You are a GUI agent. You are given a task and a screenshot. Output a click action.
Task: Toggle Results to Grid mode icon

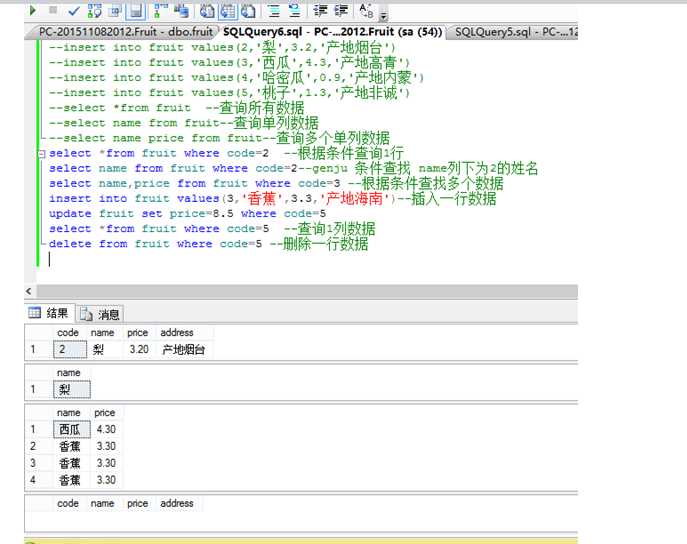coord(226,11)
